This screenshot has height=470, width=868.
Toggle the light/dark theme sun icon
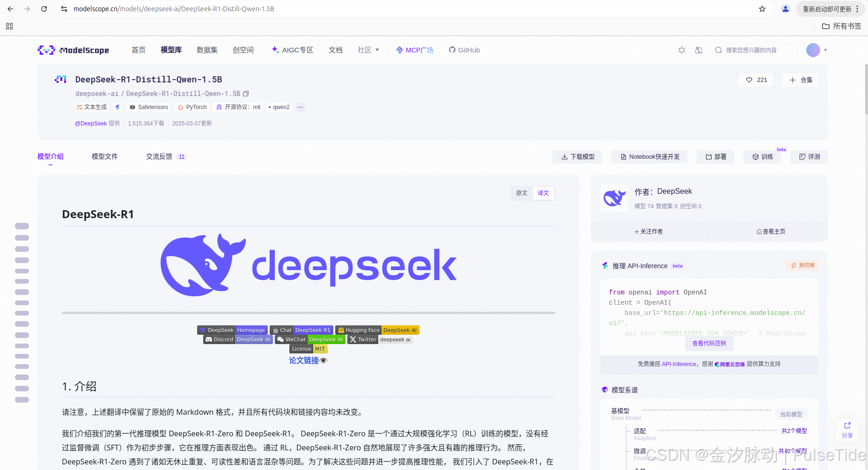point(682,50)
